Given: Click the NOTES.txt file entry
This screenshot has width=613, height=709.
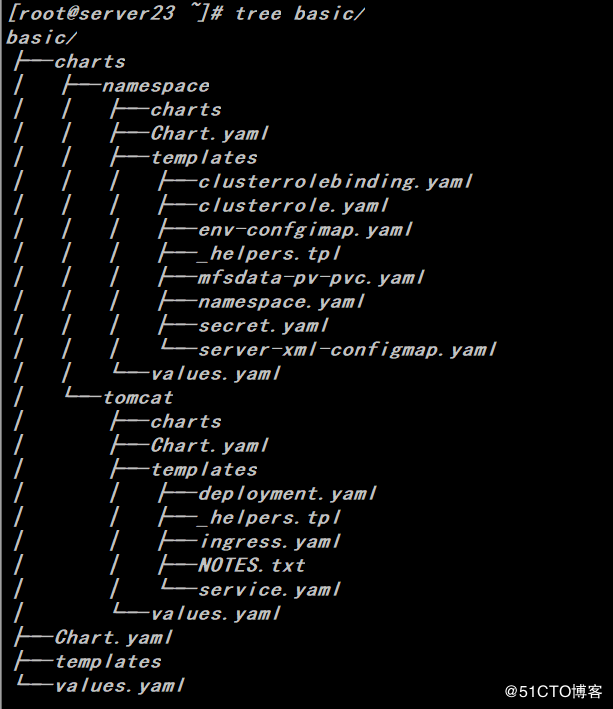Looking at the screenshot, I should coord(251,566).
